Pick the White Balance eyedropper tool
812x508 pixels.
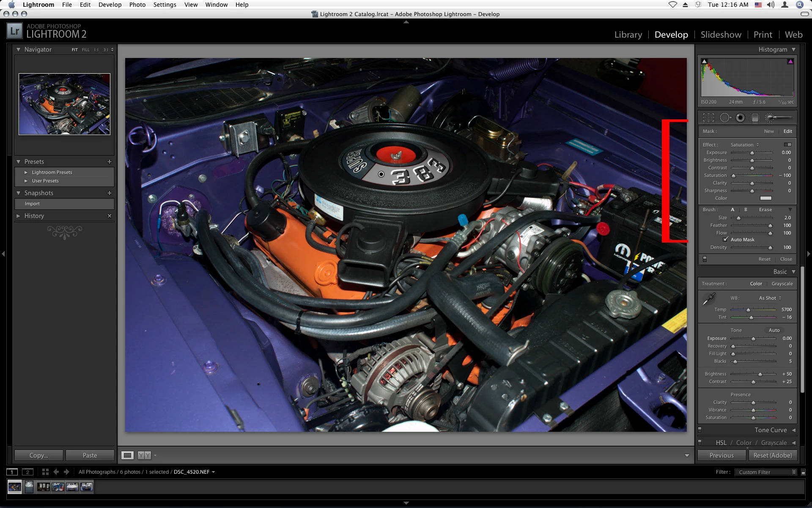(708, 299)
